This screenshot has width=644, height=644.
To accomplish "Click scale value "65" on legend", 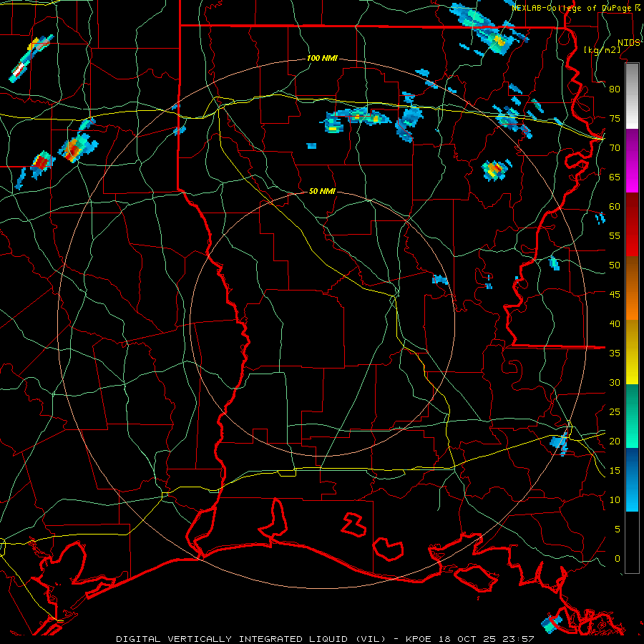I will pos(615,177).
